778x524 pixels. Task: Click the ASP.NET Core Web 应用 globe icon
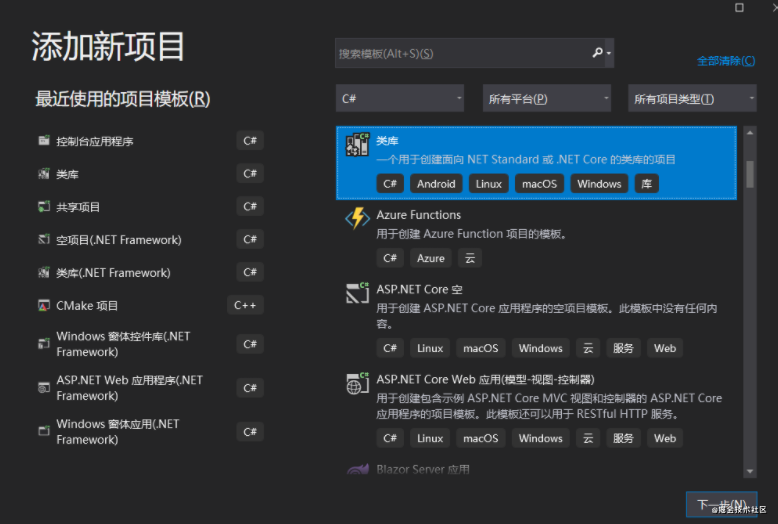pos(357,383)
